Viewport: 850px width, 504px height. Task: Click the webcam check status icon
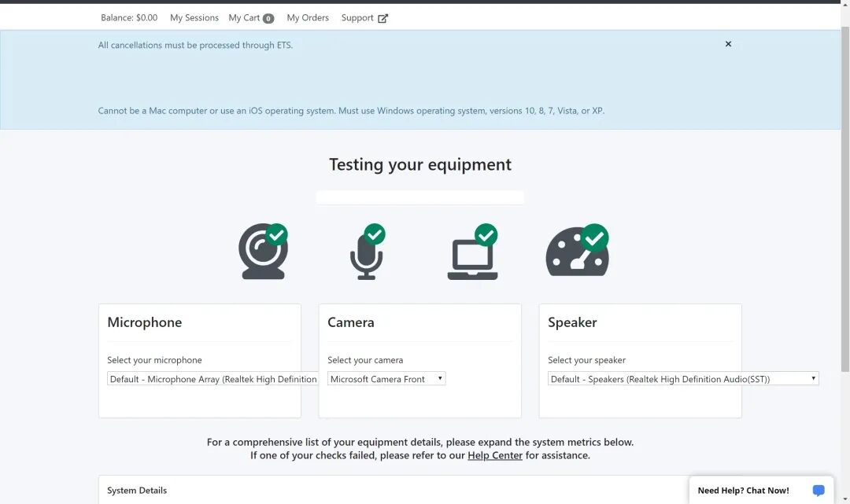click(263, 251)
